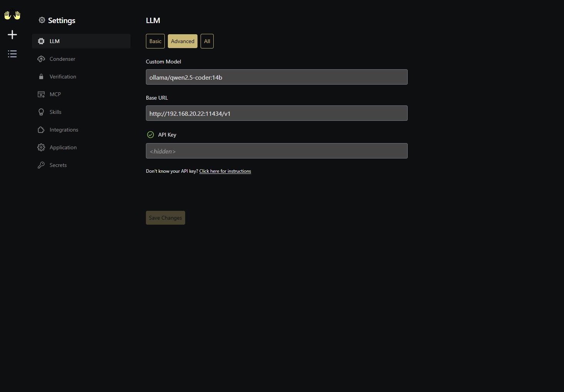Screen dimensions: 564x392
Task: Click the API Key label text
Action: (167, 135)
